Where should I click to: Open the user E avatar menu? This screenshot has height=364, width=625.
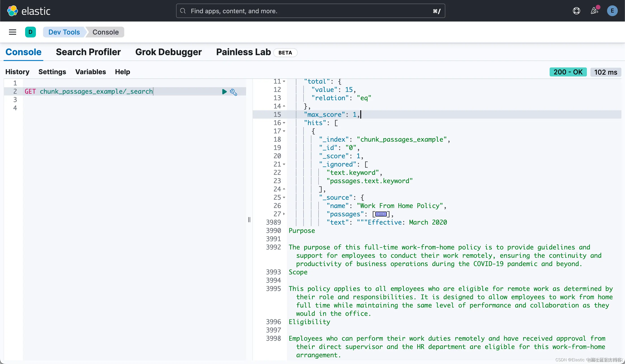(612, 11)
